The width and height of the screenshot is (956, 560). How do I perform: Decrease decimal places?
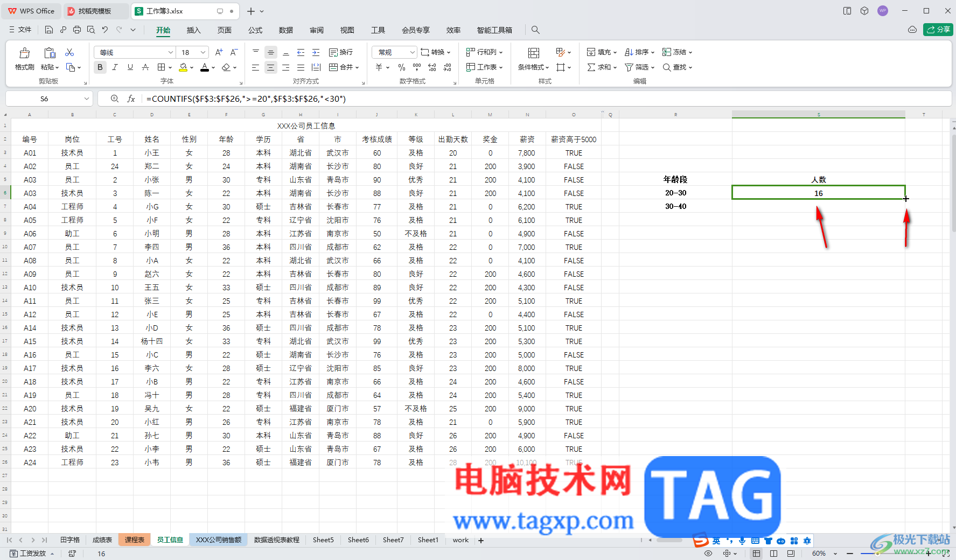point(447,67)
